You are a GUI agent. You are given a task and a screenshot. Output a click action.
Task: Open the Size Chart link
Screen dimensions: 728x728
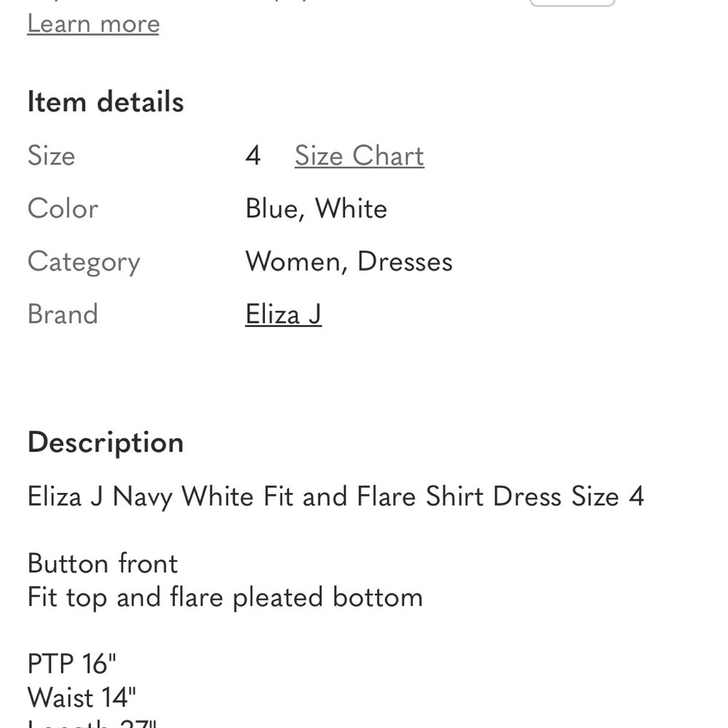click(360, 156)
